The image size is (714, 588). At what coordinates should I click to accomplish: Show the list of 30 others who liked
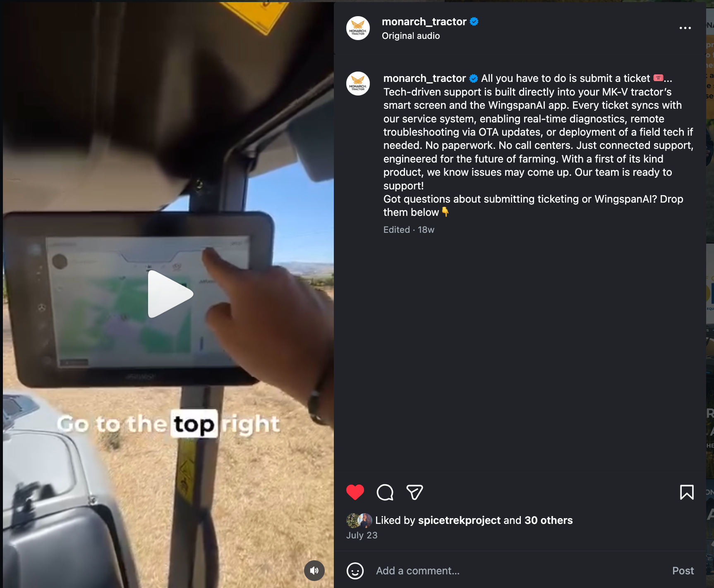coord(549,520)
